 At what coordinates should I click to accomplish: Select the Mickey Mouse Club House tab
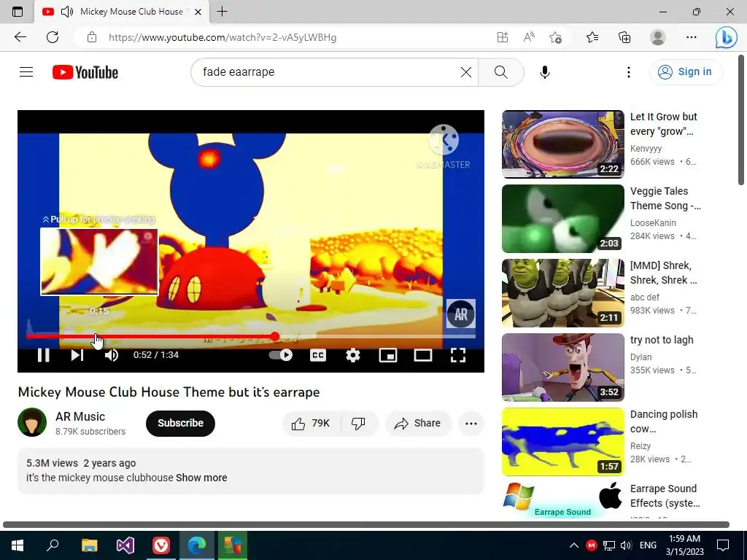[122, 12]
